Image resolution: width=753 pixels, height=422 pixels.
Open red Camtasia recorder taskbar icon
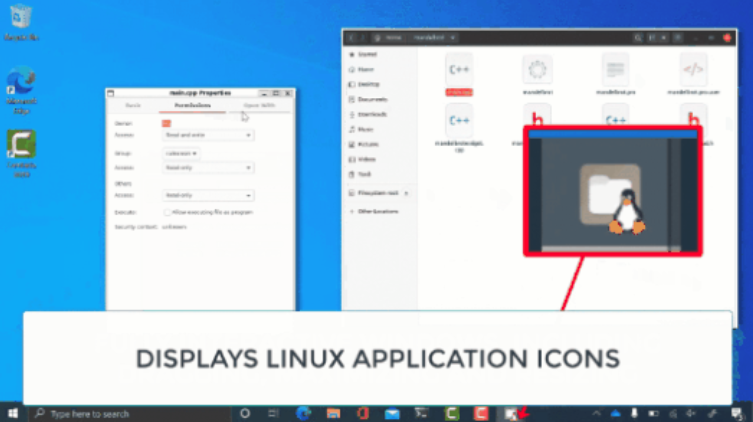point(481,413)
